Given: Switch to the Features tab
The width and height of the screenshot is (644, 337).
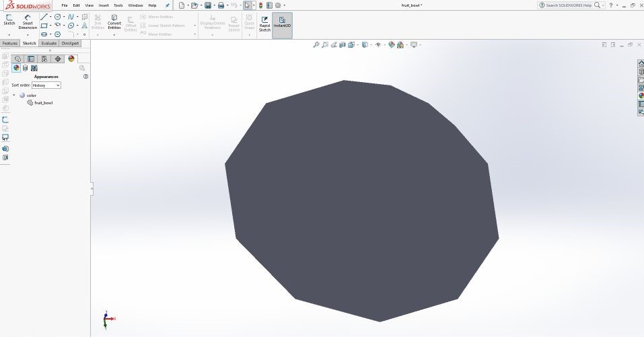Looking at the screenshot, I should pos(10,43).
